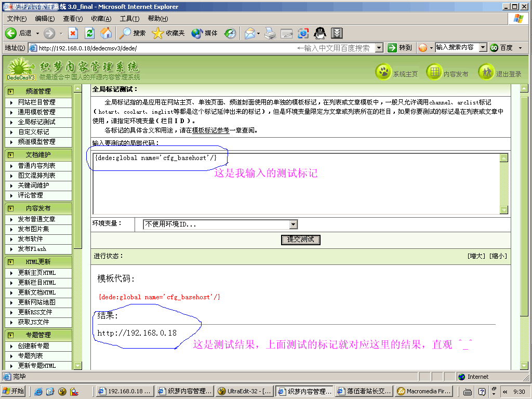
Task: Select 全局标记测试 in the sidebar
Action: [36, 122]
